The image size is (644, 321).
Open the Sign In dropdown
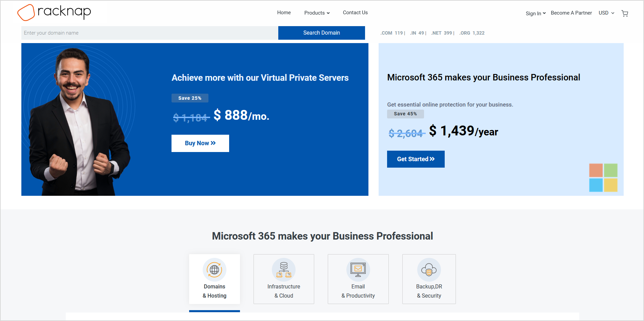point(535,13)
